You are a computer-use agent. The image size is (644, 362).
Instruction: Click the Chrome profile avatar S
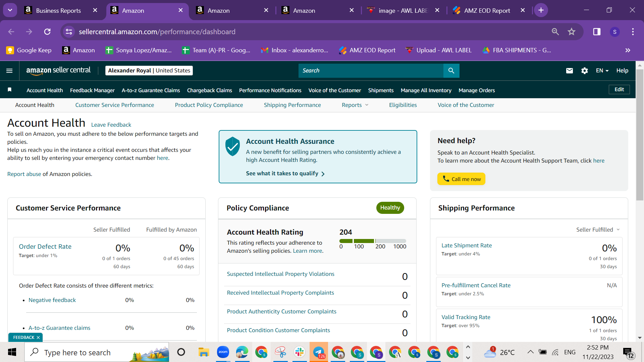[614, 32]
